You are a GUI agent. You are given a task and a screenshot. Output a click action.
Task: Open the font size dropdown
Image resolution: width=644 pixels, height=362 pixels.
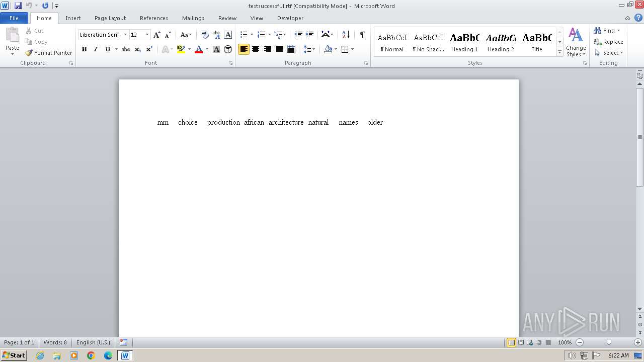coord(147,35)
